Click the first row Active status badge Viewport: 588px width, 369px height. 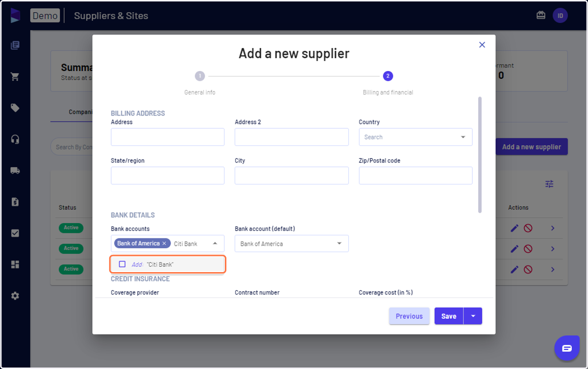pyautogui.click(x=71, y=228)
